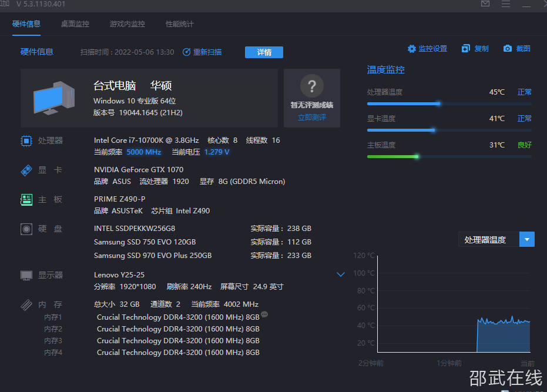Open the 性能统计 tab

pyautogui.click(x=179, y=24)
